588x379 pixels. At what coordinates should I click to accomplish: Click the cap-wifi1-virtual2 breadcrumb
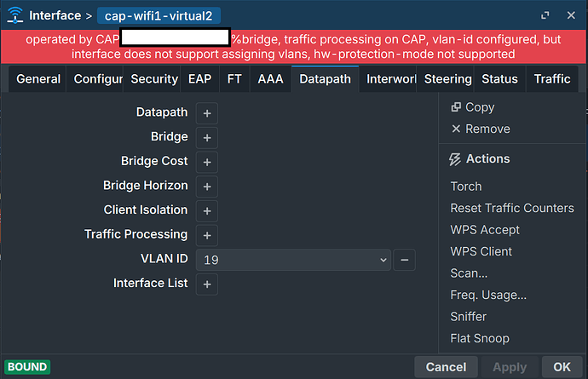tap(161, 15)
